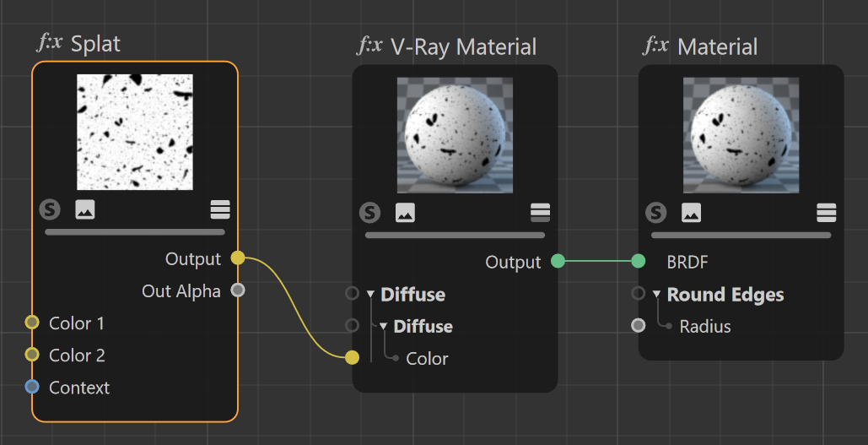Screen dimensions: 868x445
Task: Click the Color 2 label
Action: (x=77, y=355)
